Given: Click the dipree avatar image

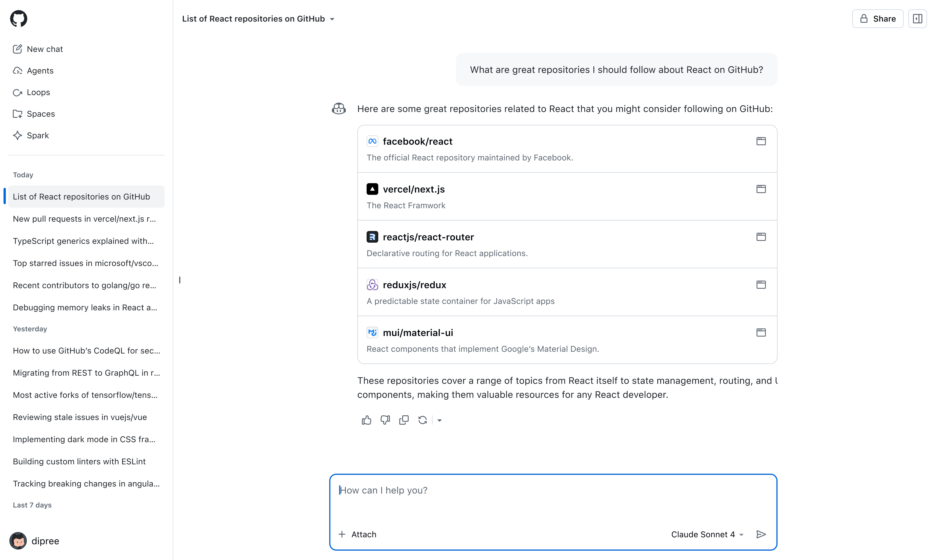Looking at the screenshot, I should tap(18, 541).
